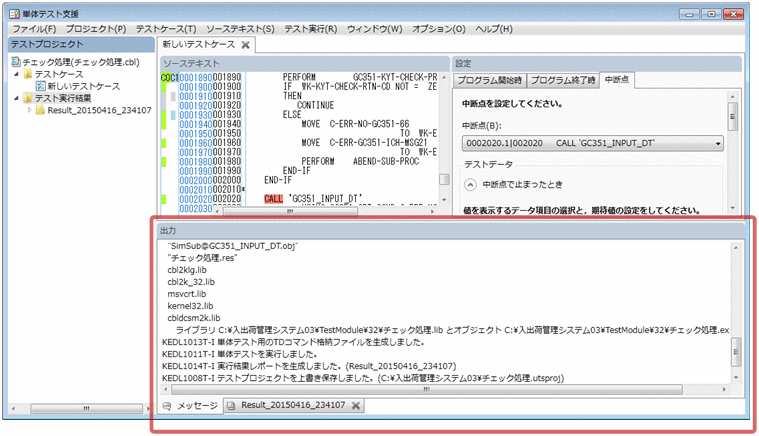The height and width of the screenshot is (436, 759).
Task: Open the ヘルプ(H) menu
Action: click(494, 29)
